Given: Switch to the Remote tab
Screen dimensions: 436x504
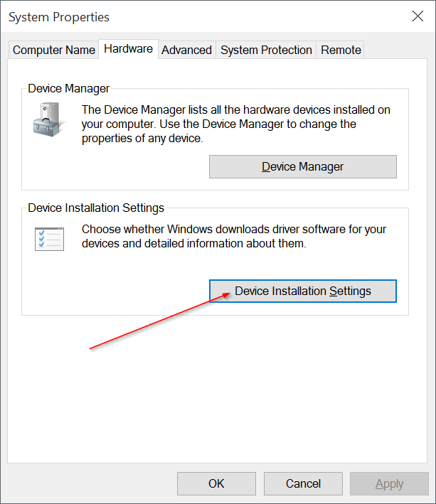Looking at the screenshot, I should [341, 50].
